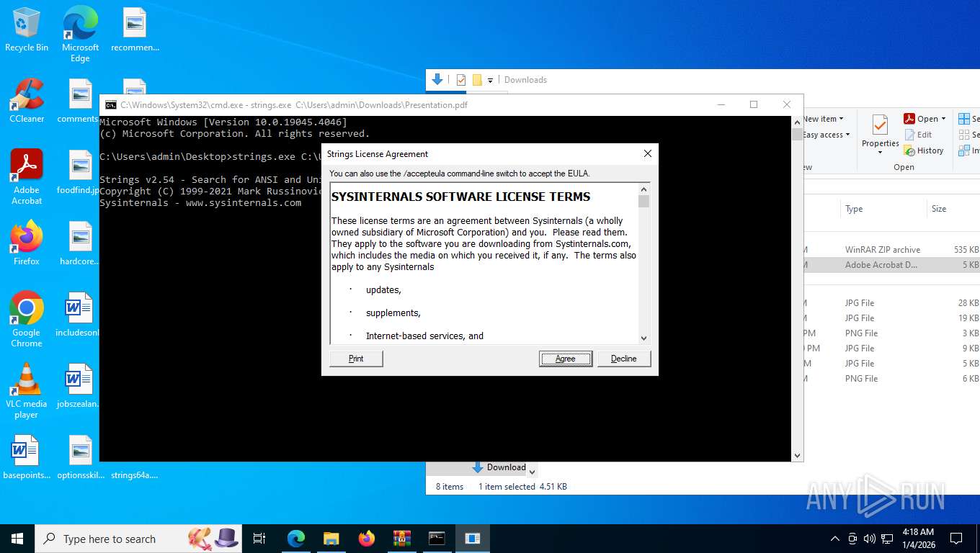
Task: Decline the Strings license agreement
Action: pyautogui.click(x=624, y=359)
